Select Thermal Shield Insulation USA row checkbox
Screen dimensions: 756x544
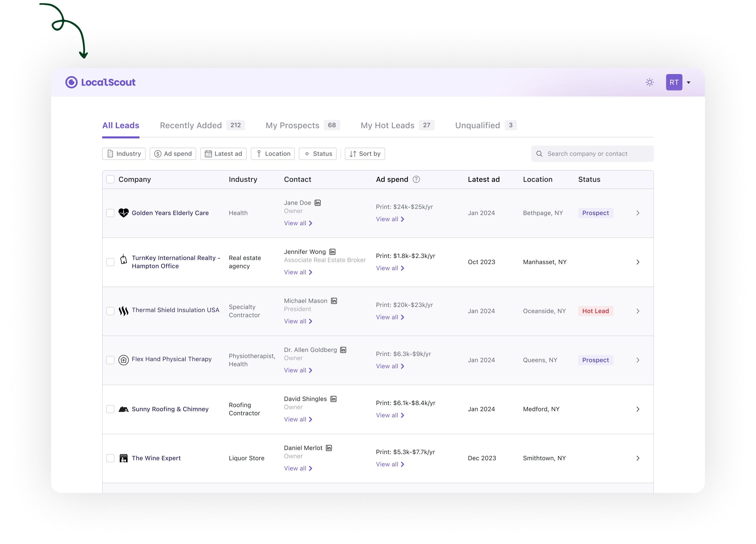pos(110,311)
